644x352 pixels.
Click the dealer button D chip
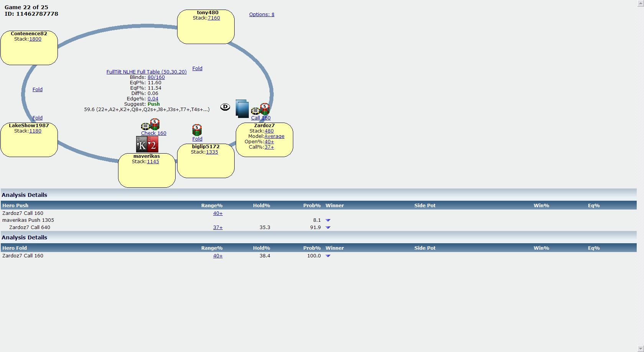(225, 107)
